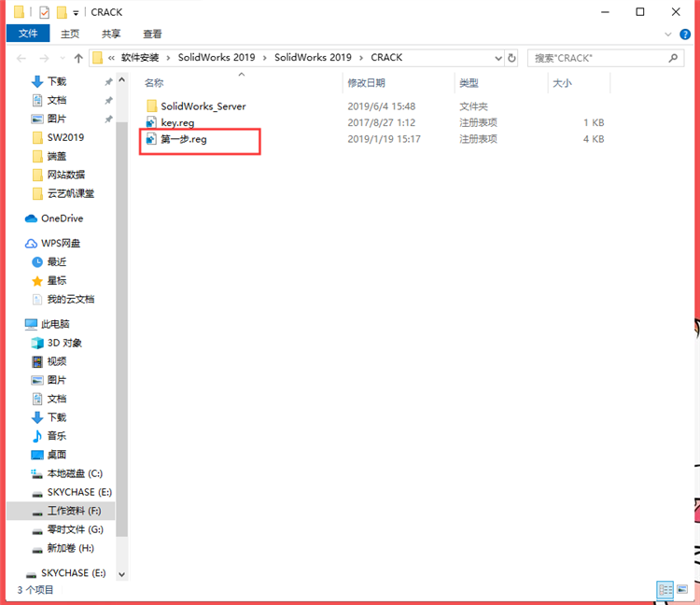This screenshot has height=605, width=700.
Task: Open pinned 图片 in Quick Access
Action: [x=57, y=119]
